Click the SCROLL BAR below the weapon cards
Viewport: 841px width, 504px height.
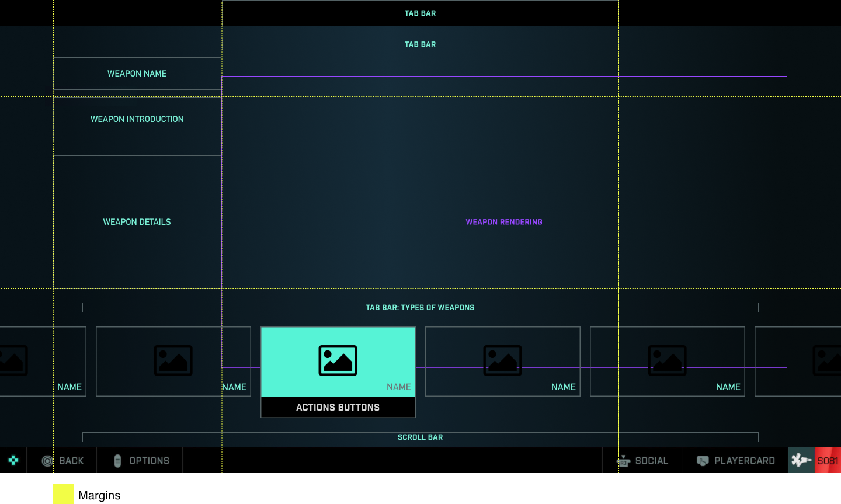coord(420,437)
